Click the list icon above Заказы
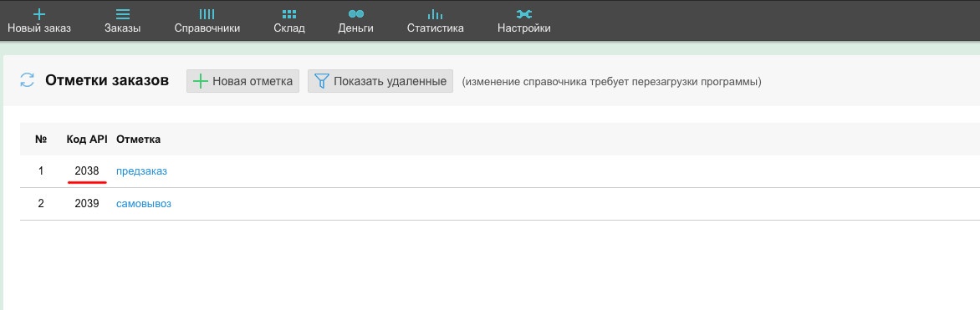Image resolution: width=980 pixels, height=310 pixels. click(x=122, y=13)
